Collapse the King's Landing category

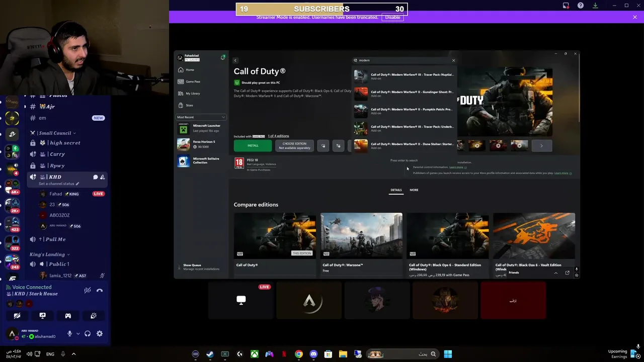pos(49,254)
